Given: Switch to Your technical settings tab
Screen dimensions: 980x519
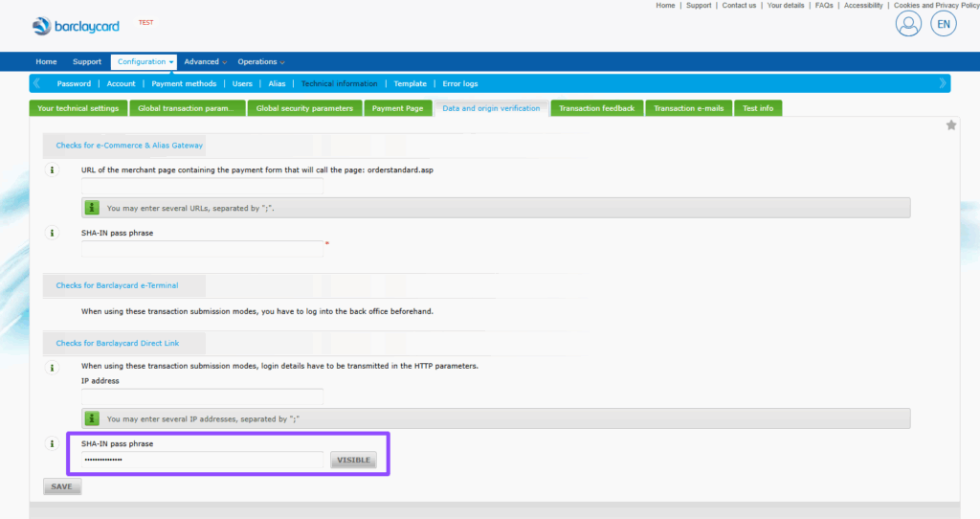Looking at the screenshot, I should (78, 108).
